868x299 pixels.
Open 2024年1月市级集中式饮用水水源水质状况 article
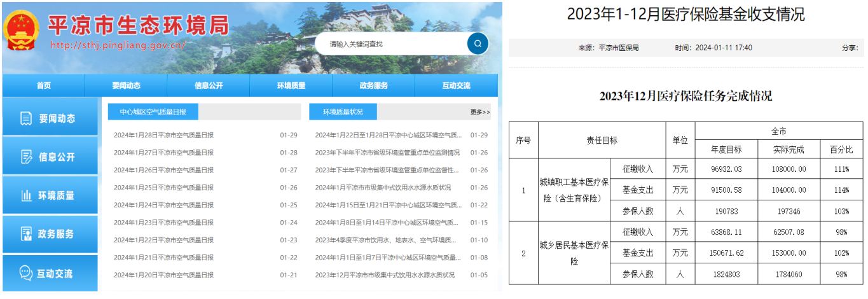click(383, 188)
